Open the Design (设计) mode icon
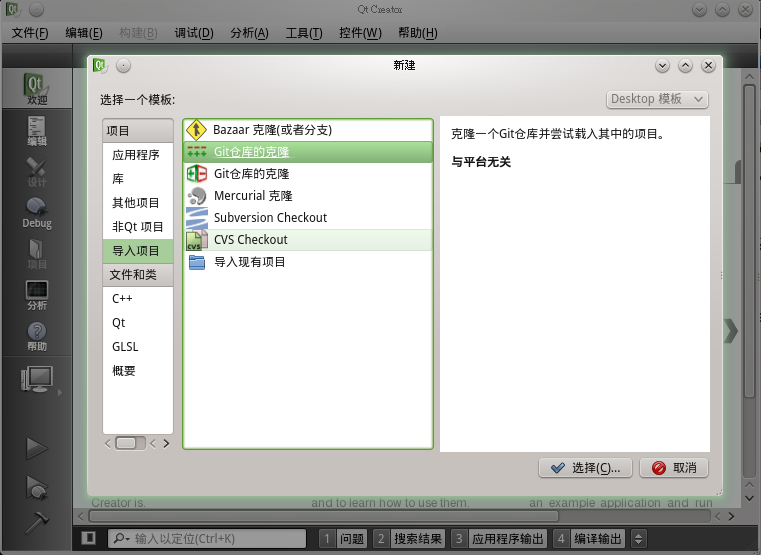The image size is (761, 555). click(x=36, y=172)
